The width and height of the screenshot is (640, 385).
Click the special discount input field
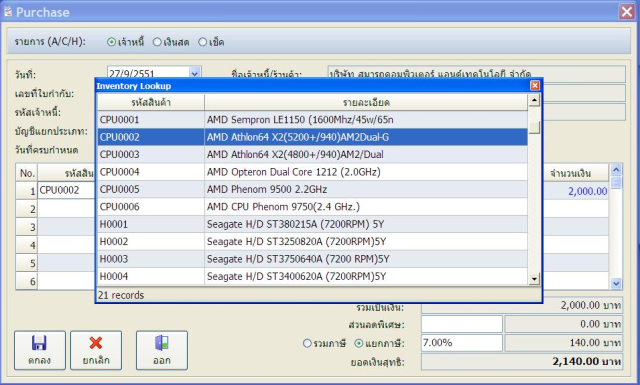pyautogui.click(x=462, y=324)
